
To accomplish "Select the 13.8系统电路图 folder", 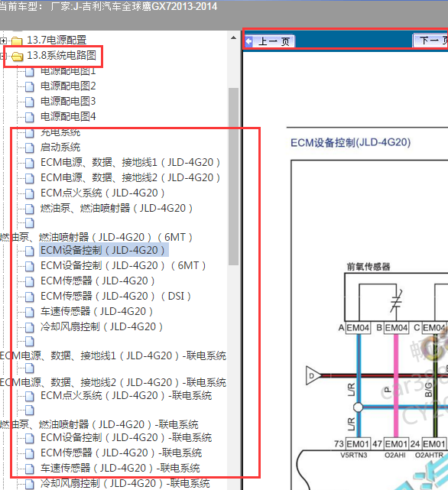I will pos(62,55).
